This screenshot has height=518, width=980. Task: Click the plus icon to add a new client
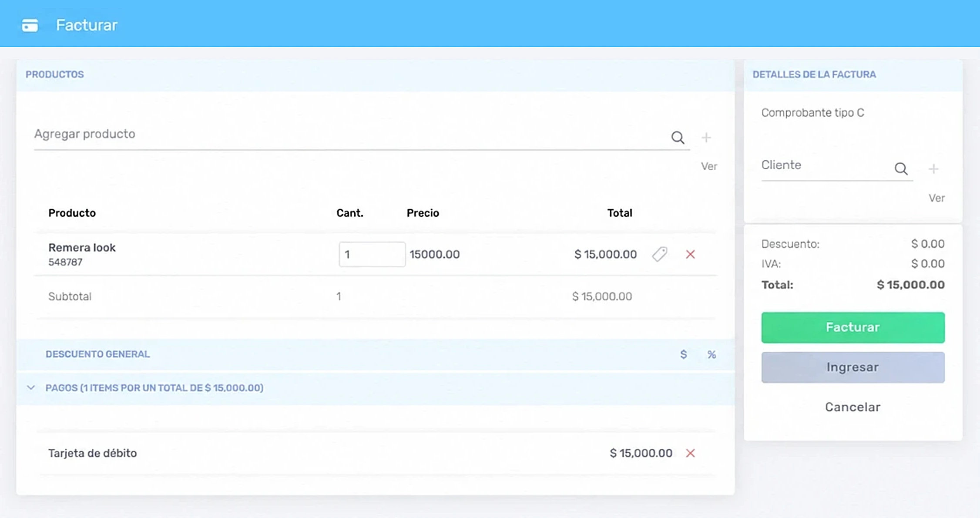coord(933,168)
